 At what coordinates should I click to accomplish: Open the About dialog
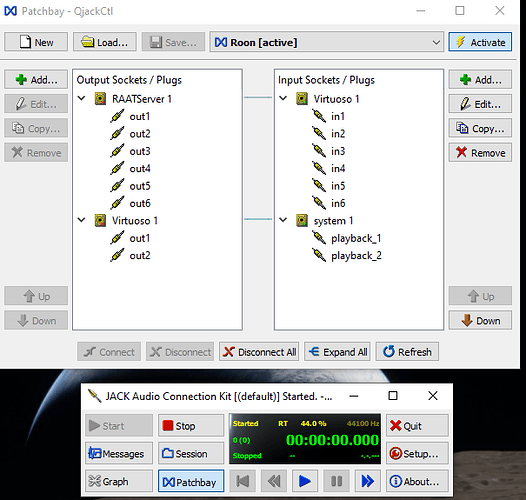pos(417,481)
